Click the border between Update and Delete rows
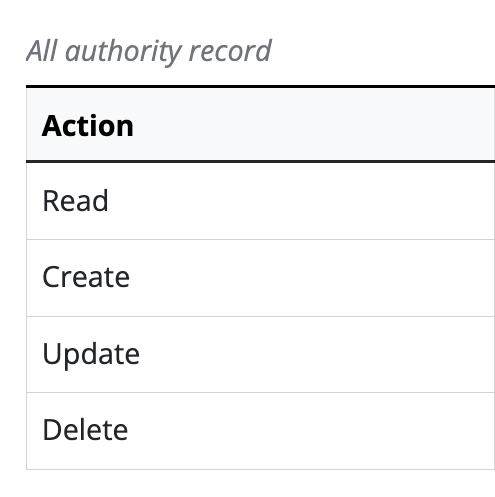The width and height of the screenshot is (495, 497). [261, 392]
